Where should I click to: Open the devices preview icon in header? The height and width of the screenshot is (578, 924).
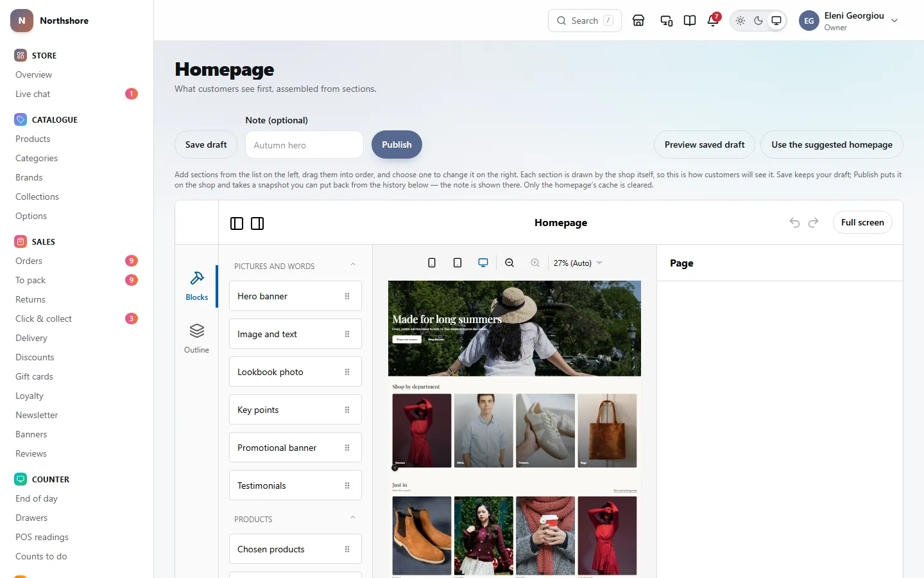667,21
